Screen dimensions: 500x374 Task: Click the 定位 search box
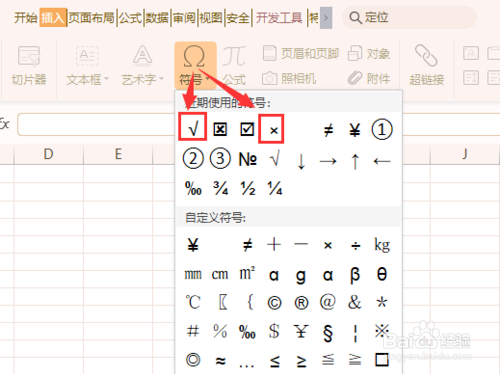point(409,17)
